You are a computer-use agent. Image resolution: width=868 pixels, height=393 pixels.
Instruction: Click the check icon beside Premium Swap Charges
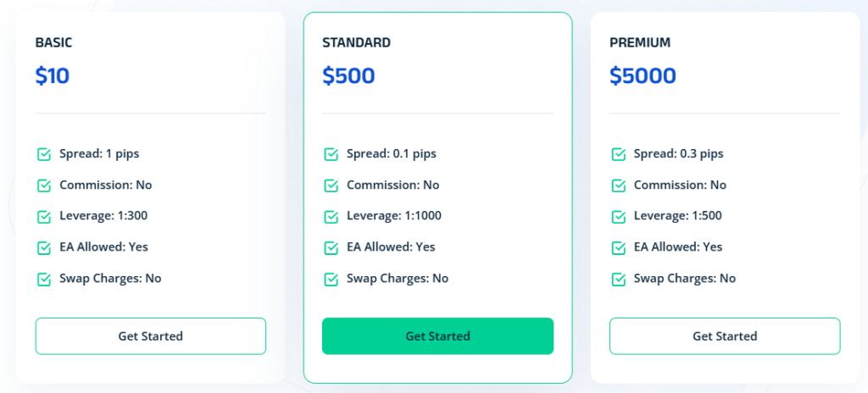(619, 279)
